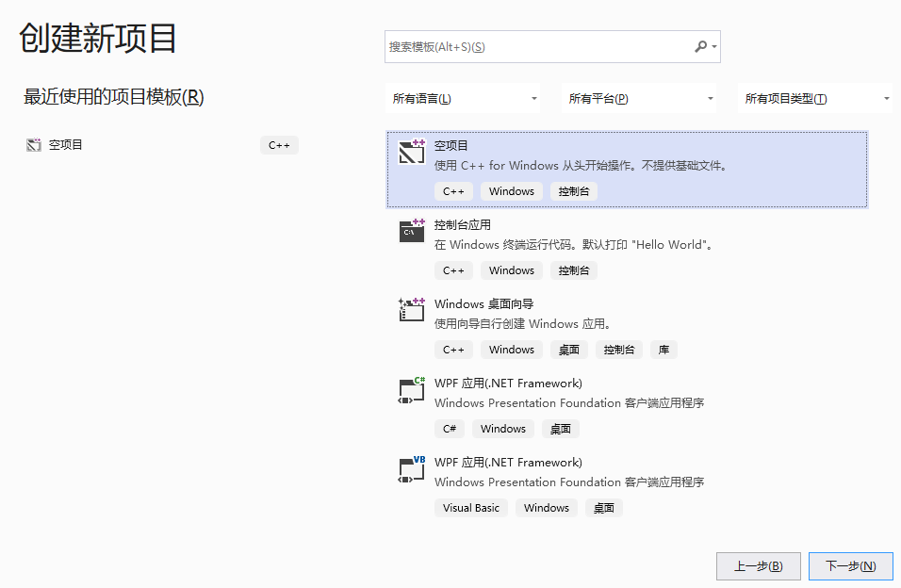Click 最近使用的项目模板 heading
The height and width of the screenshot is (588, 901).
pos(114,96)
